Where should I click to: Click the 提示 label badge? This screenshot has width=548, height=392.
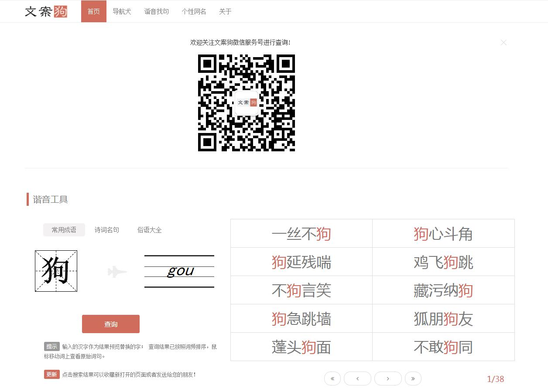click(52, 347)
